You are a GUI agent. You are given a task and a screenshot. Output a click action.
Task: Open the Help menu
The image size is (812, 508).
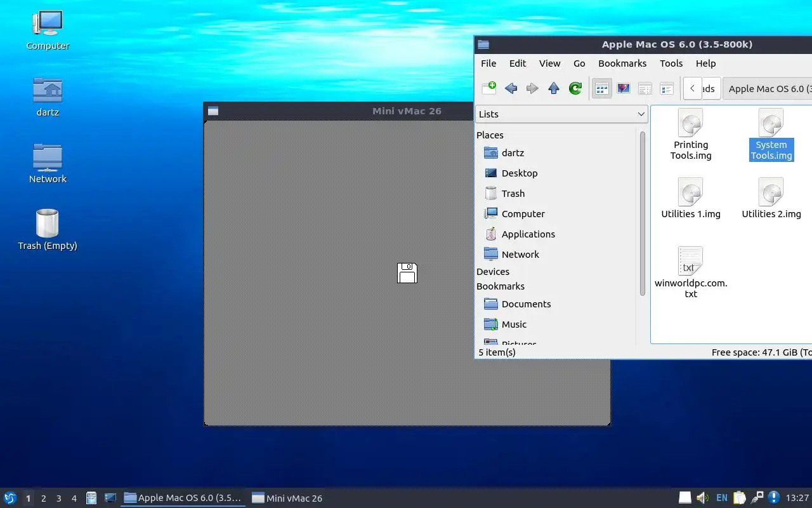coord(705,63)
